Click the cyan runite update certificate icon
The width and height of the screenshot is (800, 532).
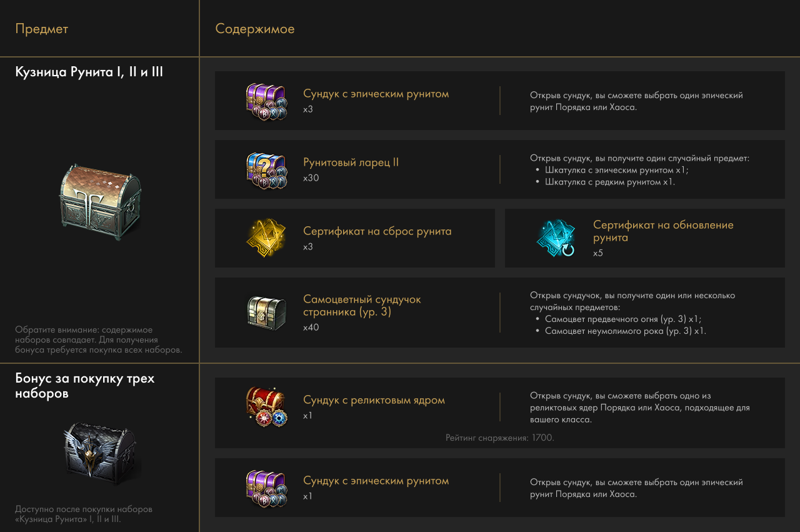click(556, 238)
